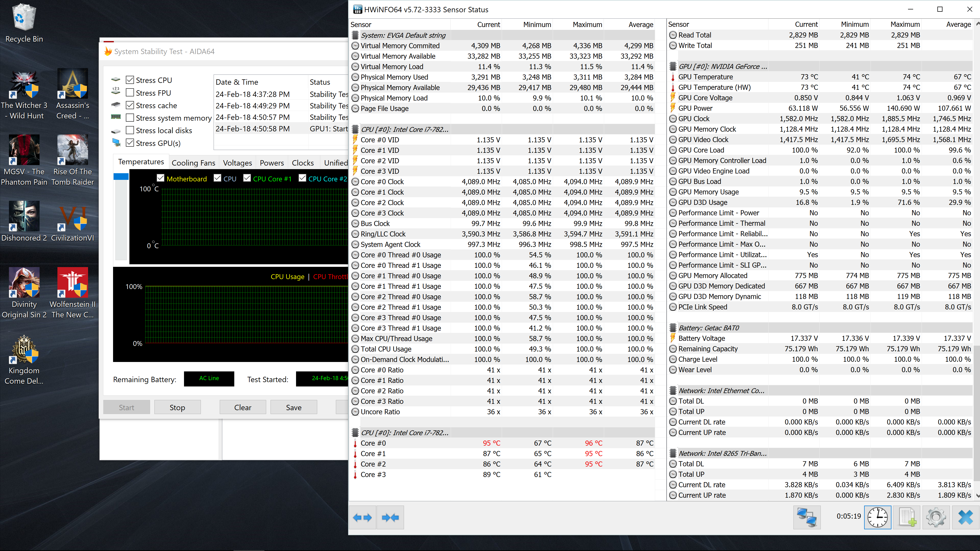Image resolution: width=980 pixels, height=551 pixels.
Task: Enable Stress system memory checkbox
Action: click(130, 118)
